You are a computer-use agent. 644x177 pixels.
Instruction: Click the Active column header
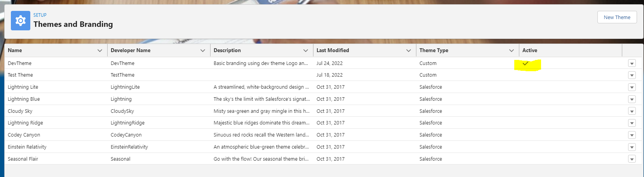click(x=530, y=51)
